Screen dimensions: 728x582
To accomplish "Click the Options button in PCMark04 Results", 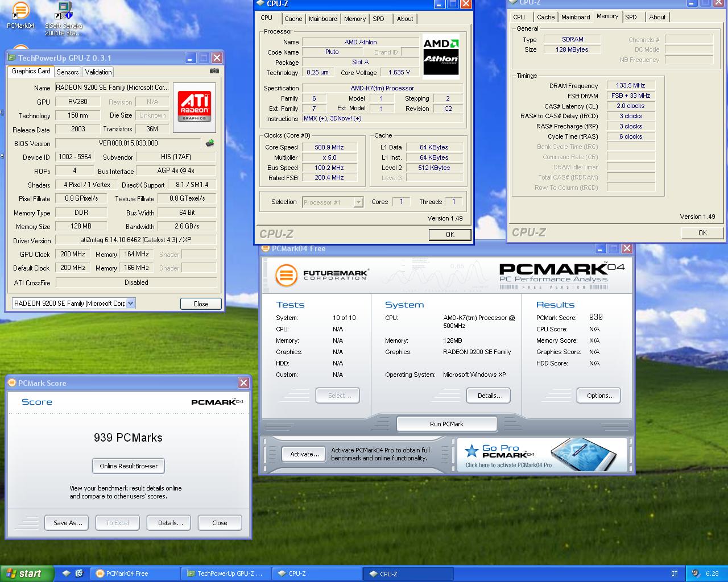I will 599,396.
